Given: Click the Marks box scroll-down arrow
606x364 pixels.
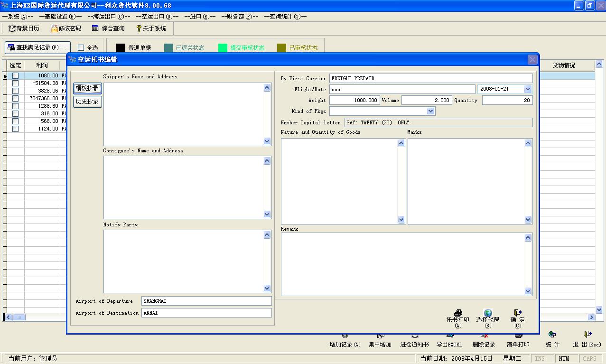Looking at the screenshot, I should coord(528,220).
